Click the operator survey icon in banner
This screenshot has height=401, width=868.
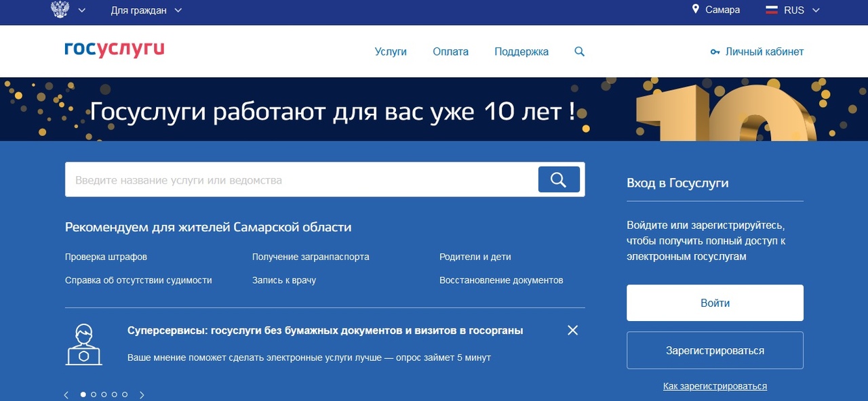coord(84,344)
